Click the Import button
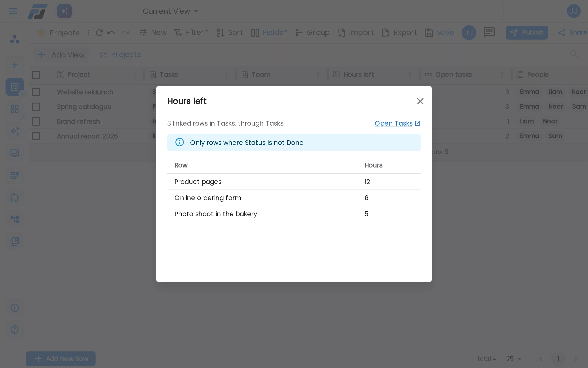Image resolution: width=588 pixels, height=368 pixels. (356, 33)
